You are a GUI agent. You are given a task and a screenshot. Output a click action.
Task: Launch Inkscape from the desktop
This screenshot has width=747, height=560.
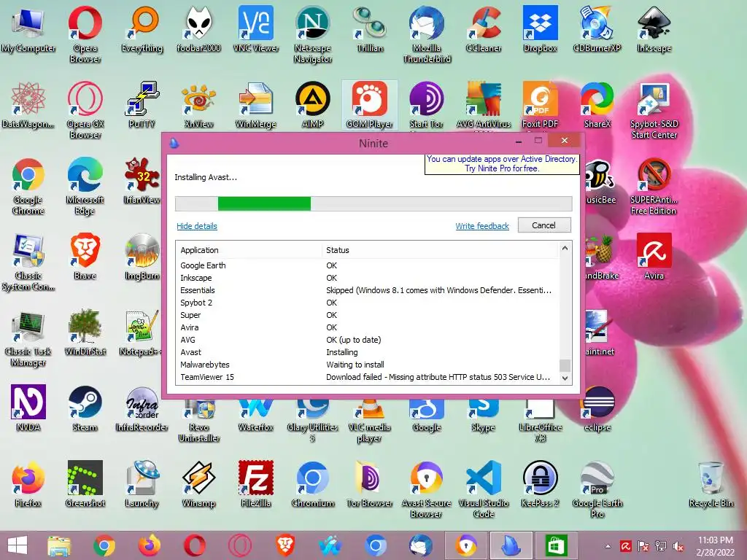654,28
